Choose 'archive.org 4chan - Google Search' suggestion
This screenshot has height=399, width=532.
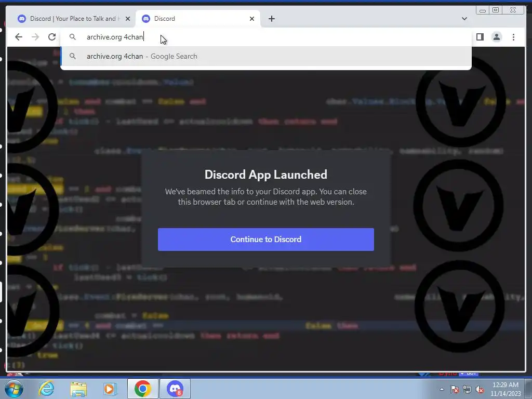point(267,56)
